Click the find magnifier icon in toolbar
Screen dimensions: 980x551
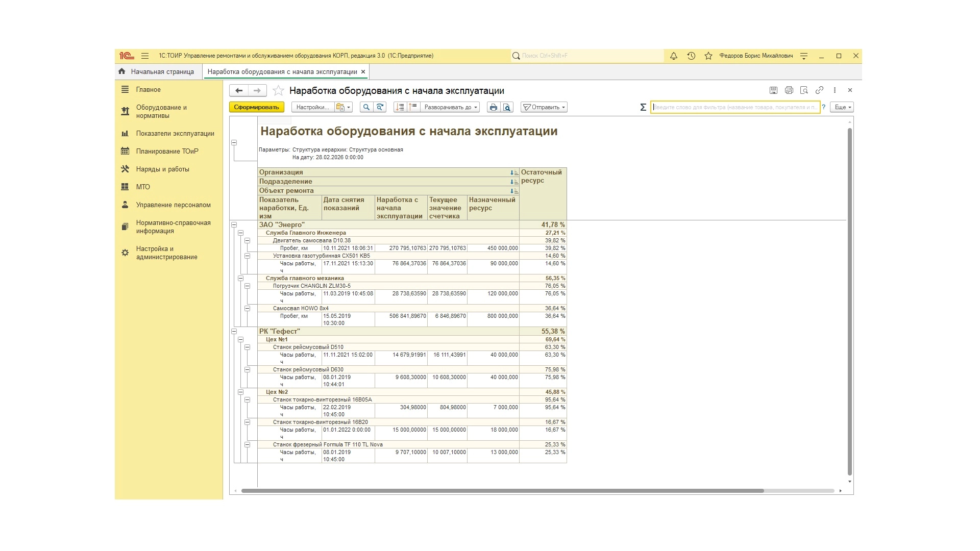pyautogui.click(x=366, y=107)
